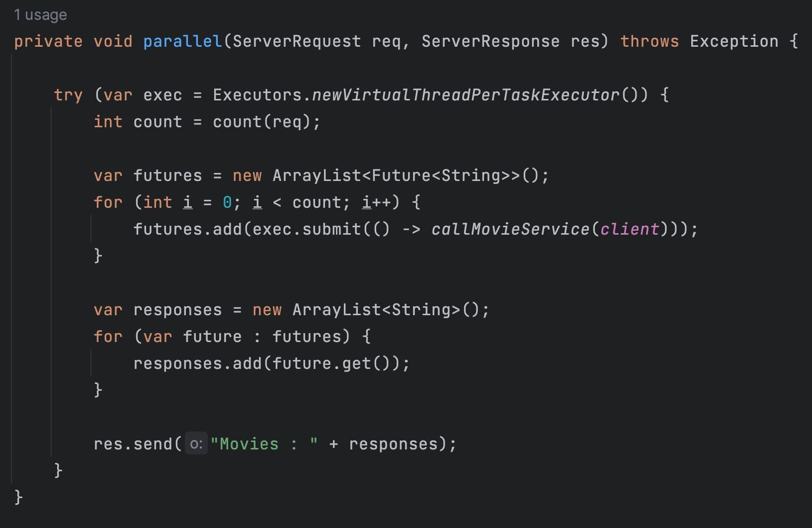The image size is (812, 528).
Task: Click the i++ increment expression
Action: (x=376, y=202)
